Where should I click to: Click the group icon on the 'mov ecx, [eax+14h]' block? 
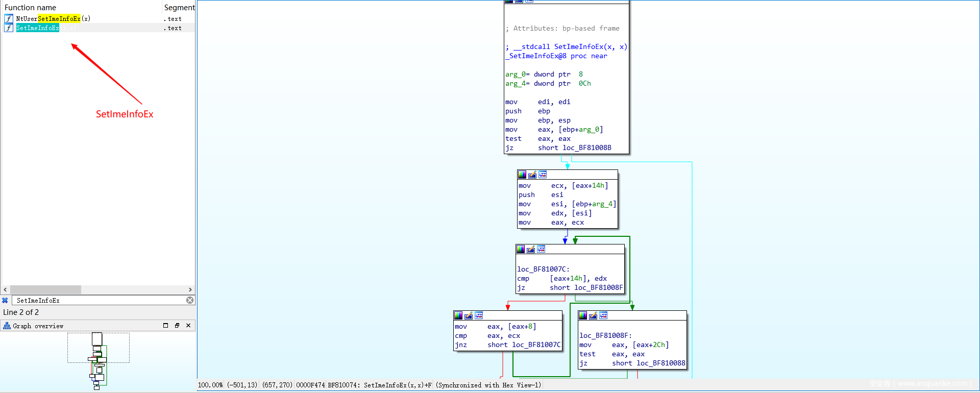coord(543,175)
